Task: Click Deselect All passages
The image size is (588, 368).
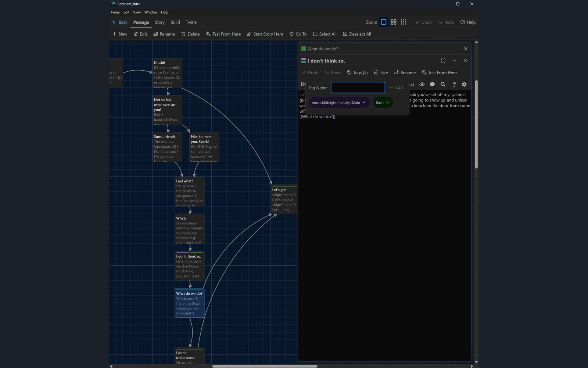Action: pos(357,34)
